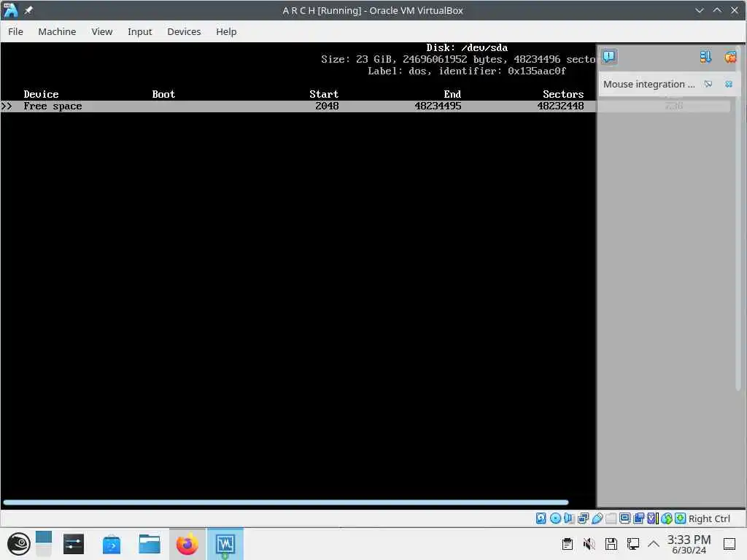Click the notification ordering icon in side panel

point(705,57)
